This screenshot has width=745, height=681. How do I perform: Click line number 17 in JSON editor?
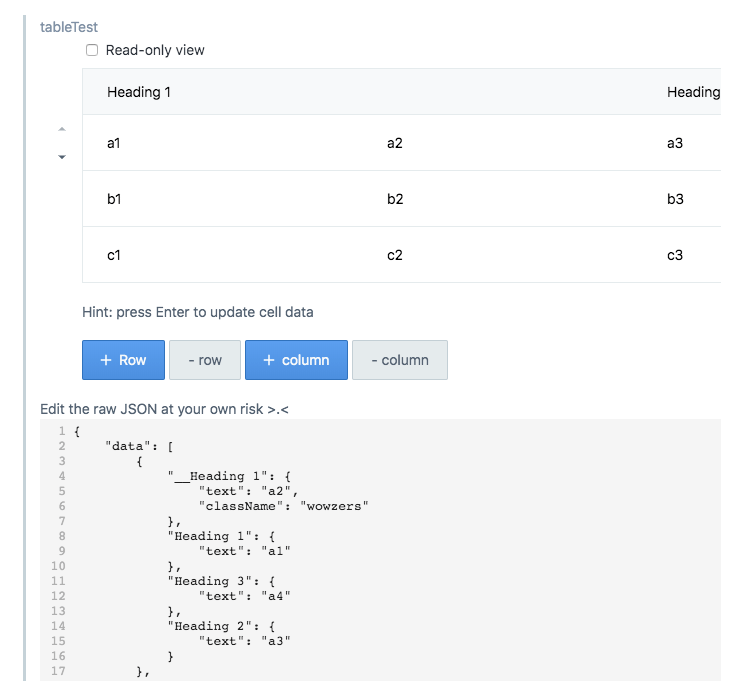(58, 671)
